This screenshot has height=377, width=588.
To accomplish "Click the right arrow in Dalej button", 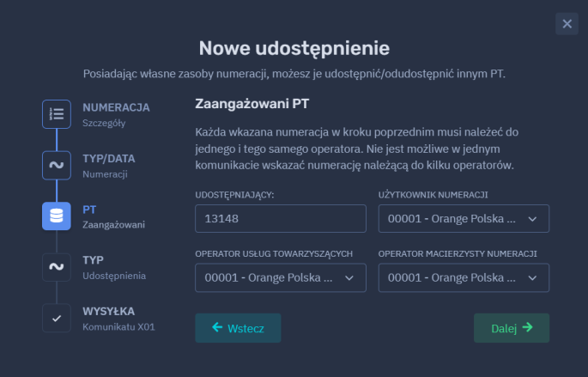I will [x=527, y=328].
